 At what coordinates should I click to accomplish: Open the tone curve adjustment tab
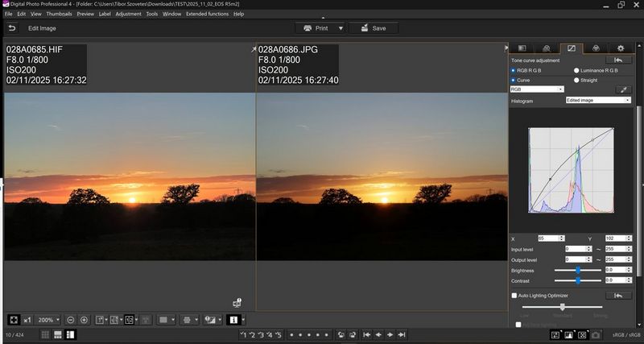click(572, 48)
